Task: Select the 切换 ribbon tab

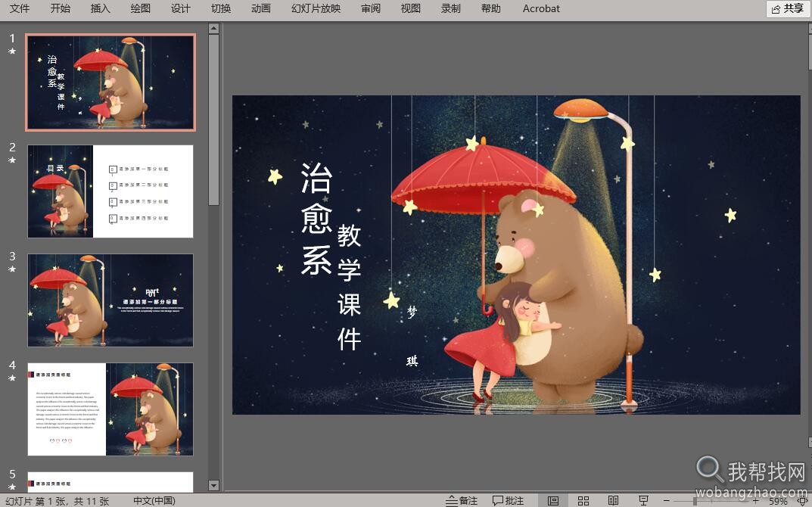Action: [x=221, y=8]
